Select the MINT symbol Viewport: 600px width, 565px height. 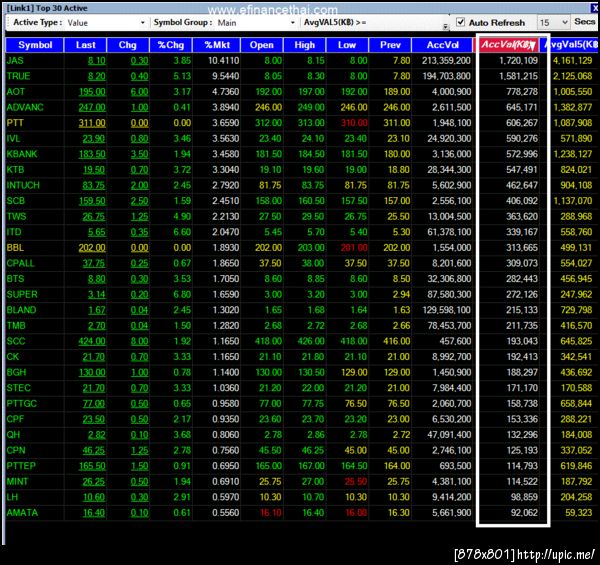[x=18, y=482]
